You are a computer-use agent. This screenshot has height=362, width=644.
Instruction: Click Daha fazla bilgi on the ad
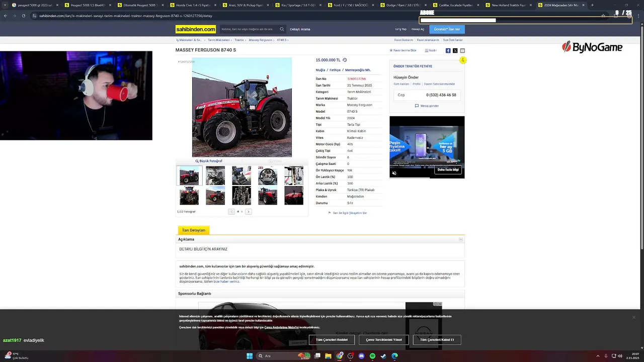coord(448,170)
